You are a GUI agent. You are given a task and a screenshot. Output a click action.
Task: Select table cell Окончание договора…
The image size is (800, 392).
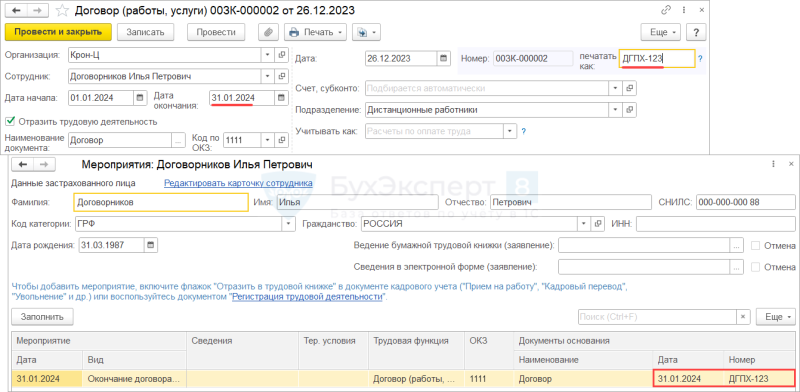(135, 379)
